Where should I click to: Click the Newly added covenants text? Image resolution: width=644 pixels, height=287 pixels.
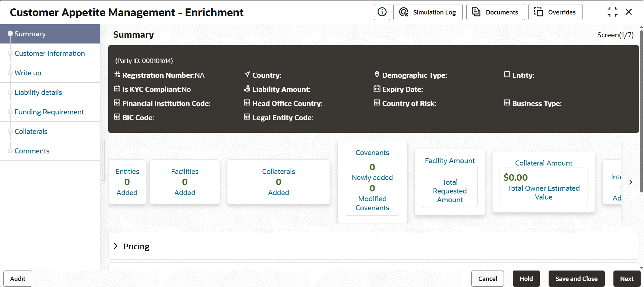click(x=372, y=177)
